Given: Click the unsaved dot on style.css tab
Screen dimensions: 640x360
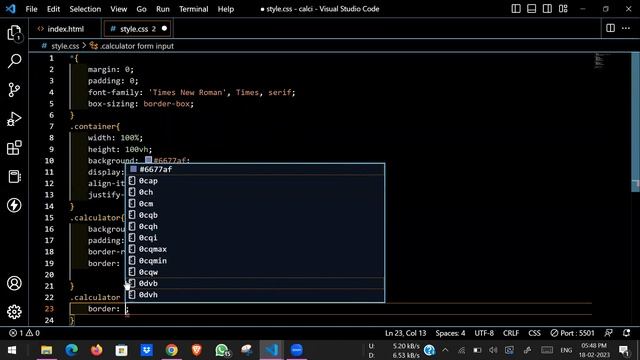Looking at the screenshot, I should coord(164,29).
